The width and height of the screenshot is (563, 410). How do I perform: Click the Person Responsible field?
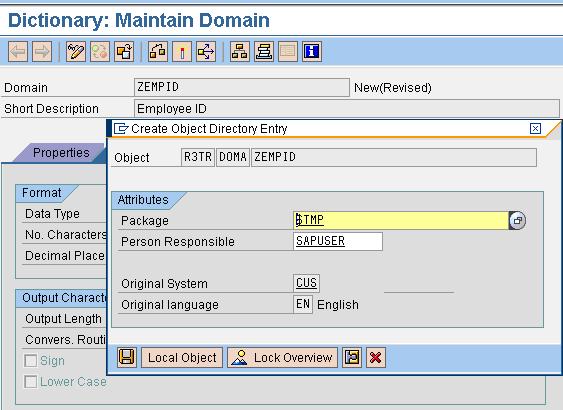point(338,241)
